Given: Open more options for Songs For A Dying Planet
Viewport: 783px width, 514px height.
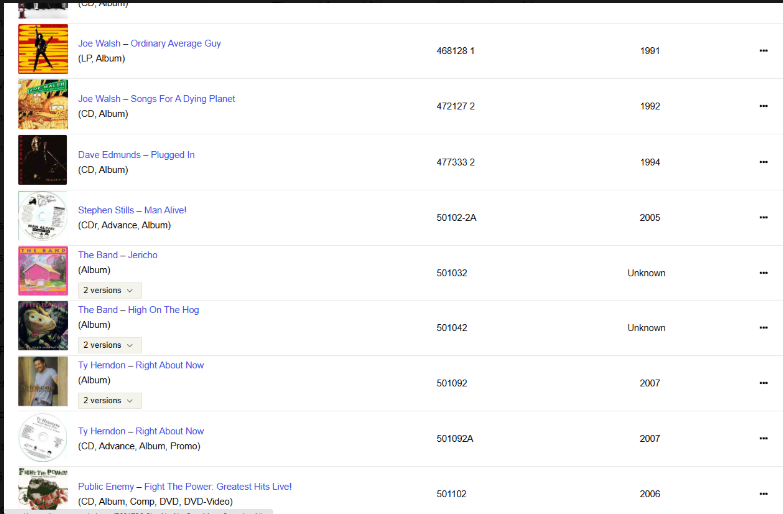Looking at the screenshot, I should (763, 106).
